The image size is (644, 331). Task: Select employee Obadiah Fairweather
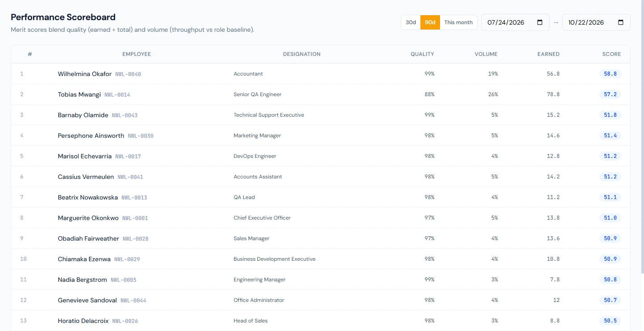coord(89,238)
